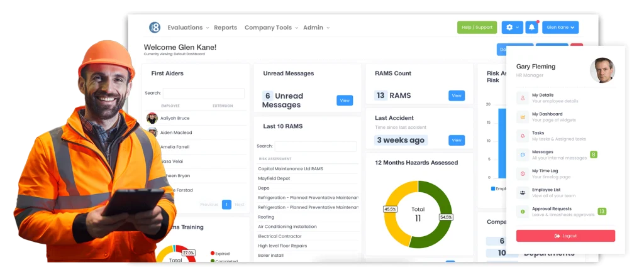Open Employee List people icon
The image size is (644, 277).
coord(523,192)
